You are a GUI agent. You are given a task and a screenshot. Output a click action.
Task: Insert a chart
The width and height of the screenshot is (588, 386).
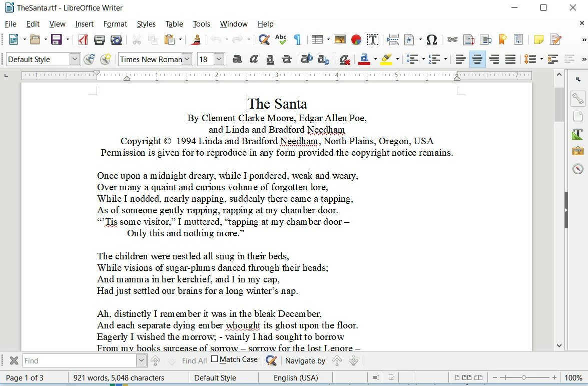(356, 40)
